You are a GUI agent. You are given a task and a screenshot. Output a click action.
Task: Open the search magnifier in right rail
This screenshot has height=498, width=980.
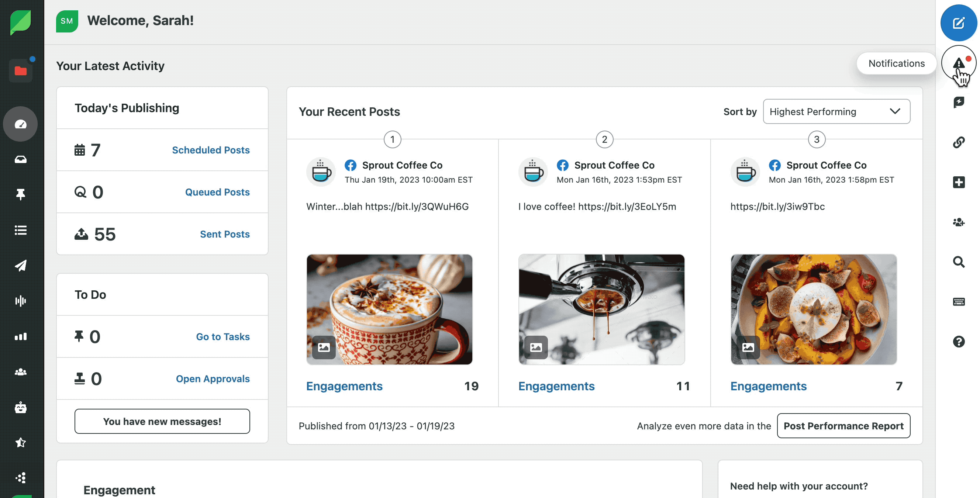958,262
